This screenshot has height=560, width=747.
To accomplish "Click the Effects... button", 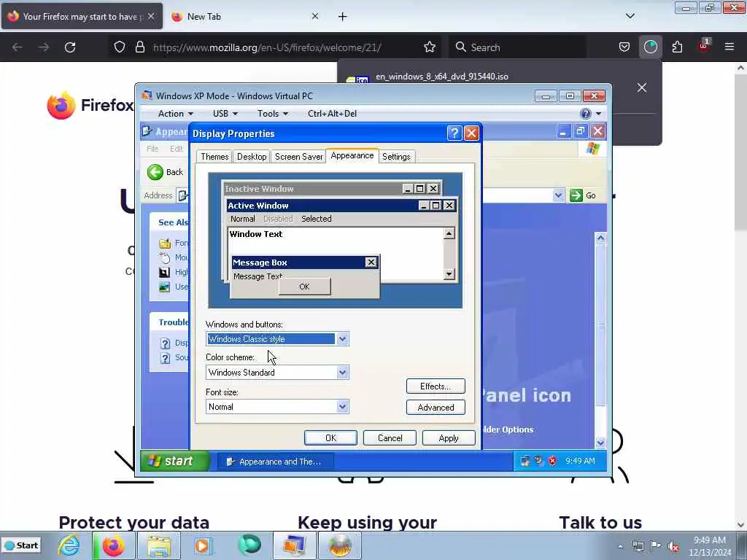I will [436, 386].
